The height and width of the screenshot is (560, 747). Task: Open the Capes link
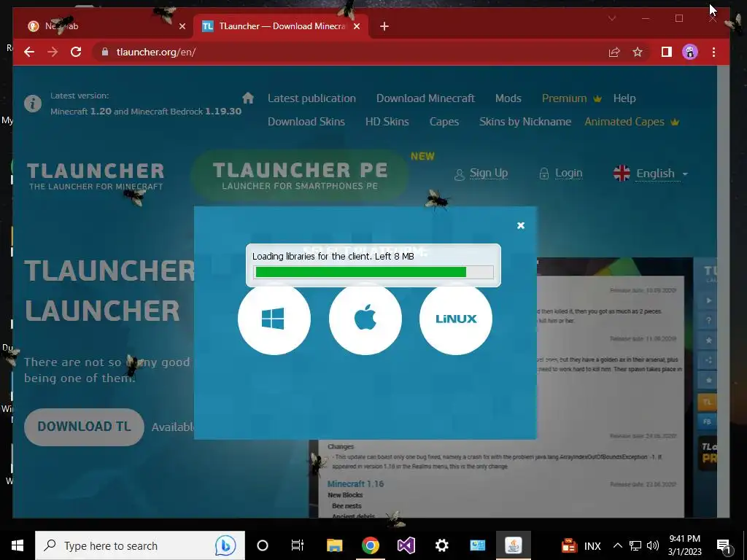click(444, 122)
